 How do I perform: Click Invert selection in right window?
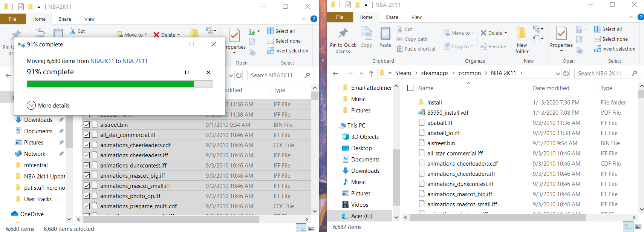(x=615, y=49)
